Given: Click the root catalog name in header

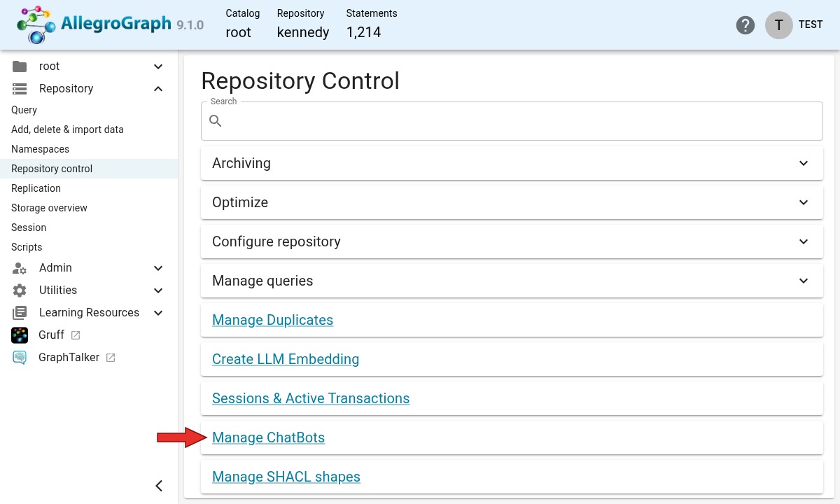Looking at the screenshot, I should tap(238, 32).
